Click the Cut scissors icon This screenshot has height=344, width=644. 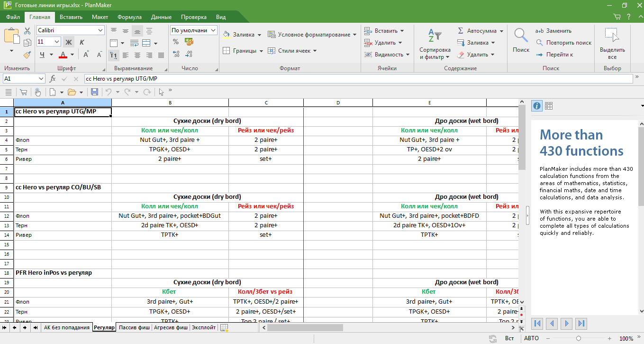(x=27, y=31)
